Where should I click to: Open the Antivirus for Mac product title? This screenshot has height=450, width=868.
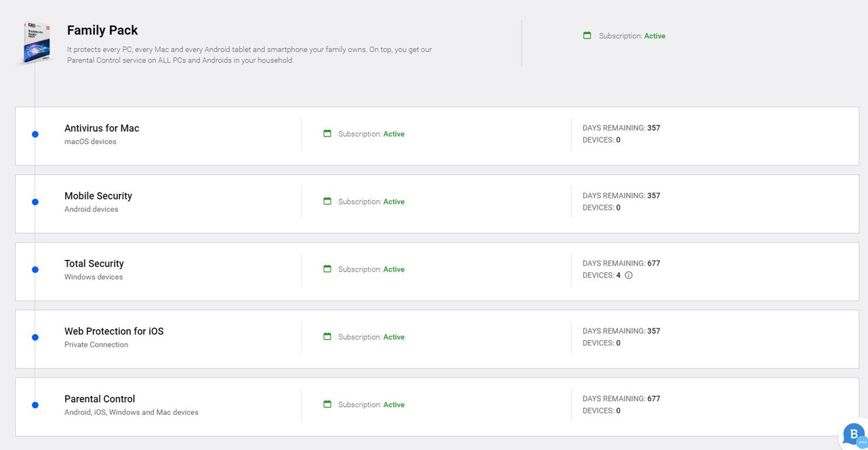point(102,128)
